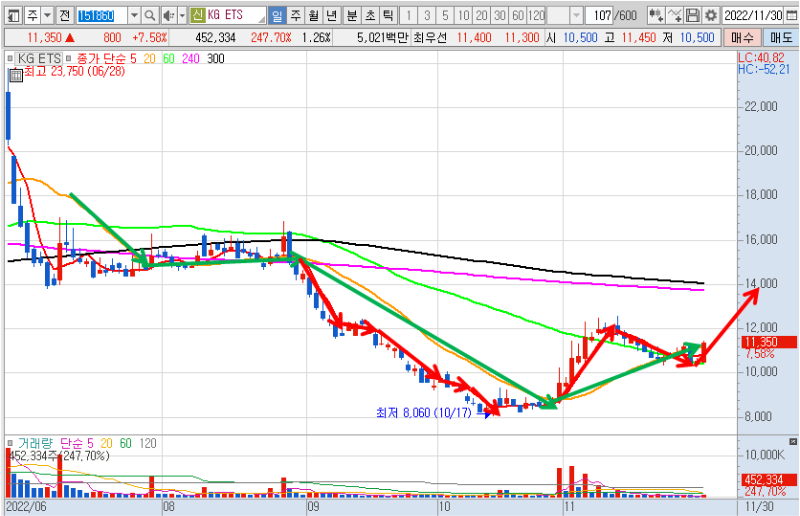
Task: Choose the 10 interval button
Action: (463, 16)
